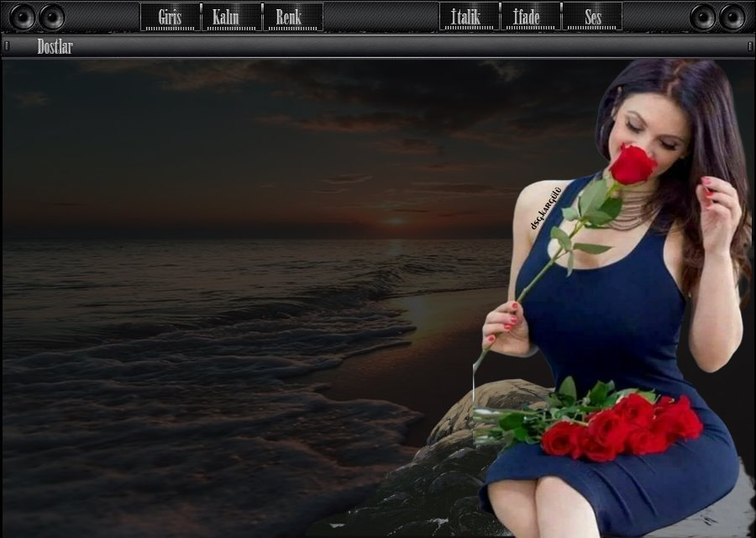Click the bouquet of red roses on her lap
This screenshot has width=756, height=538.
[x=622, y=425]
